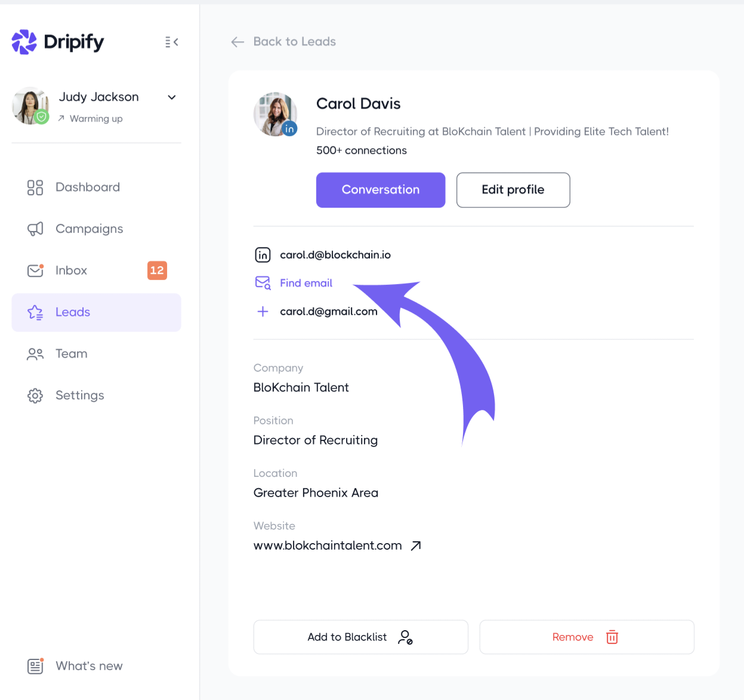The height and width of the screenshot is (700, 744).
Task: Click the Campaigns megaphone icon
Action: 35,229
